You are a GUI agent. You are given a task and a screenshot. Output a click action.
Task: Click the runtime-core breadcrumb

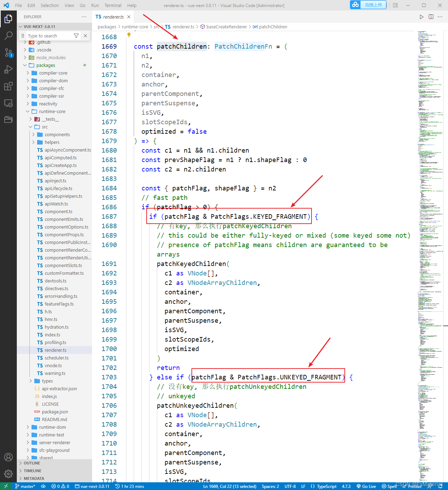135,27
